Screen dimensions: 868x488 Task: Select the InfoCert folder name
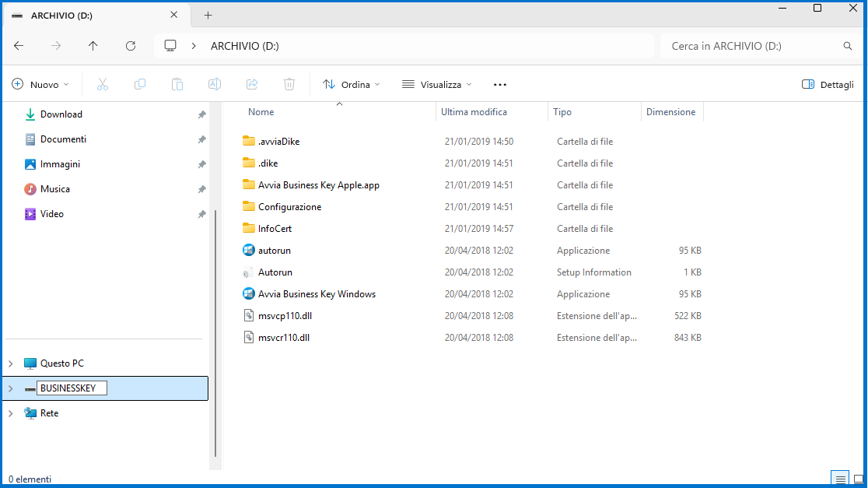tap(275, 229)
